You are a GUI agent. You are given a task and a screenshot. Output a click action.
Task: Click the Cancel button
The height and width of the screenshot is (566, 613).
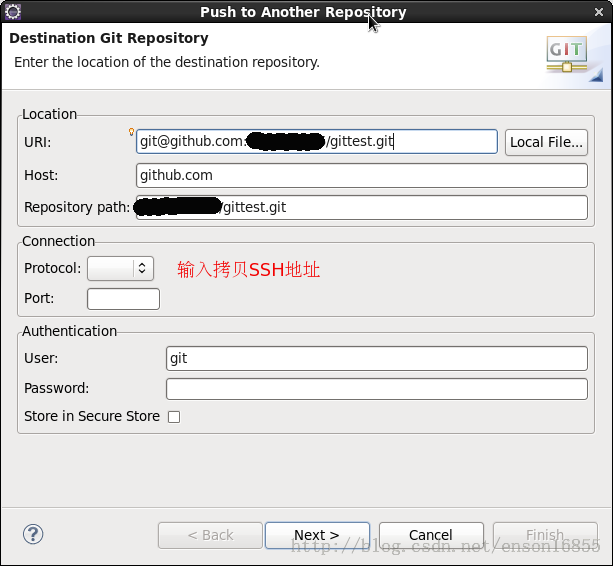(431, 535)
